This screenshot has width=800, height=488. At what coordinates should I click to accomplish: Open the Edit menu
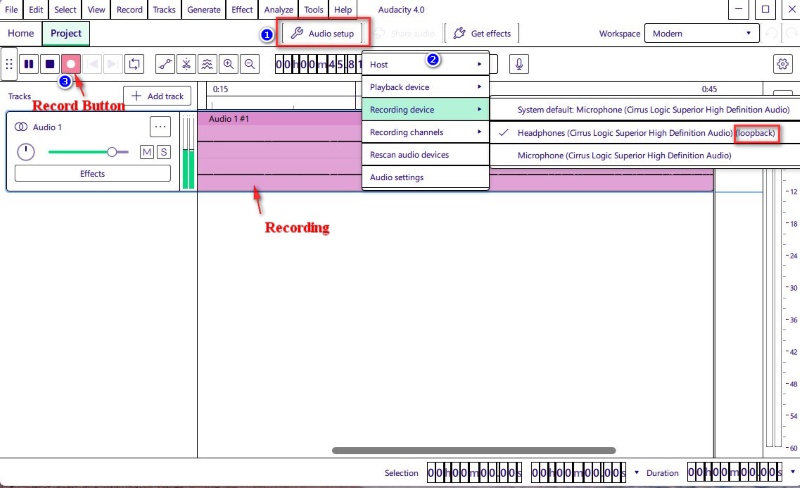36,10
